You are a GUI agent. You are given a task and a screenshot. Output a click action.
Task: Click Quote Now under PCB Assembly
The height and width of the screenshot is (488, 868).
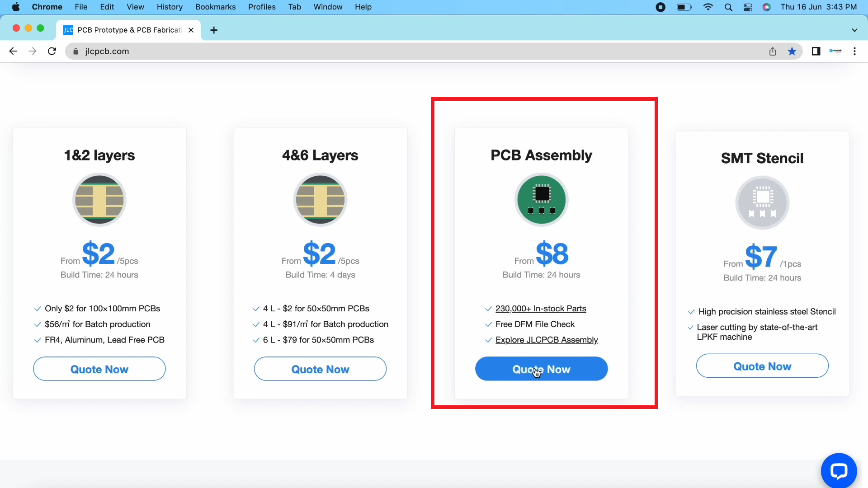(x=541, y=369)
